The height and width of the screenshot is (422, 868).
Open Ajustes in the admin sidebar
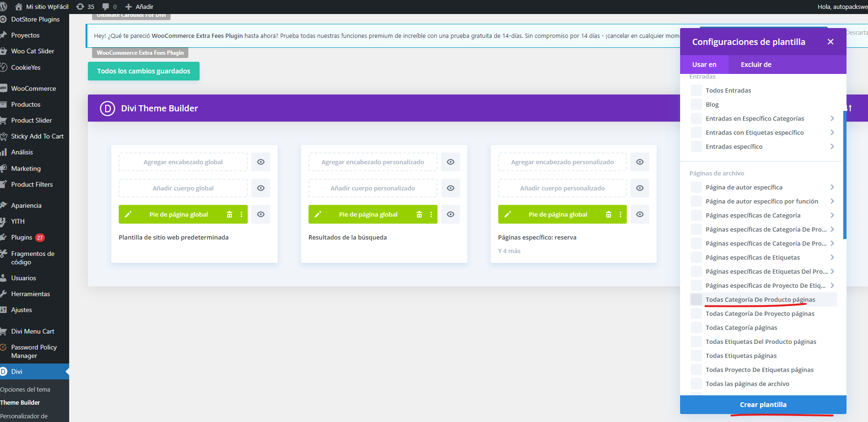(22, 310)
